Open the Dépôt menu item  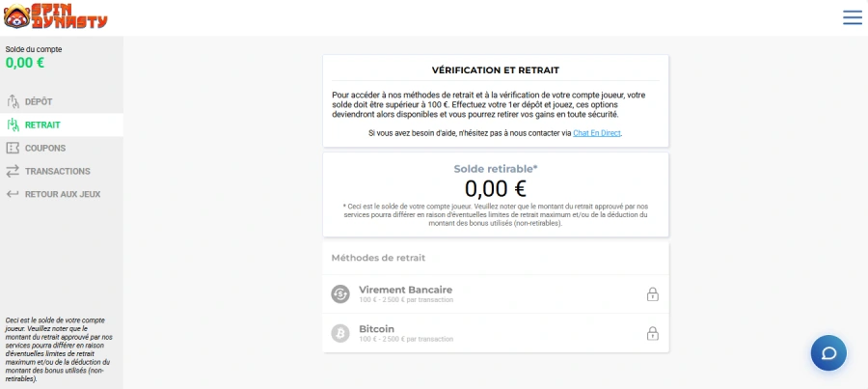(x=39, y=101)
